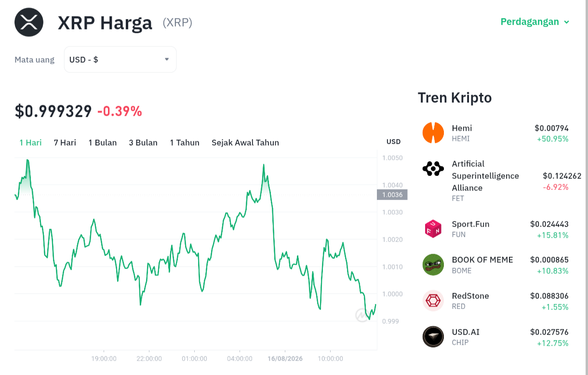Click the XRP logo icon
The height and width of the screenshot is (375, 588).
(x=29, y=22)
